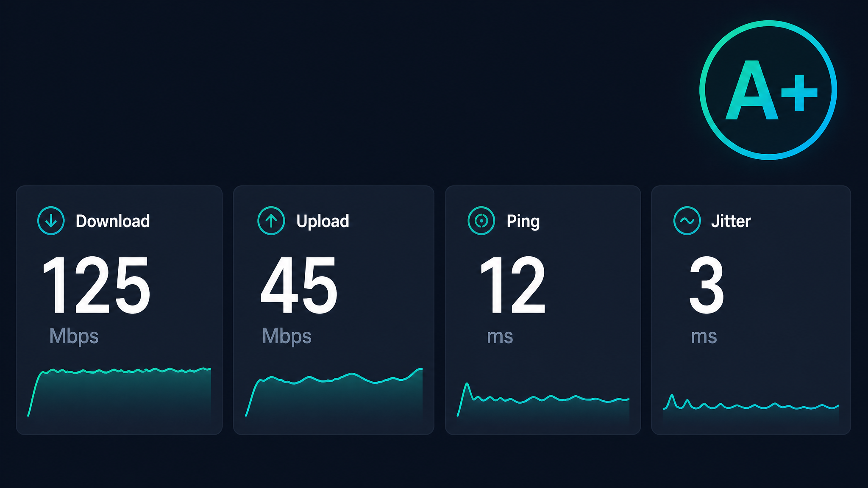Click the 3 jitter value

point(707,285)
